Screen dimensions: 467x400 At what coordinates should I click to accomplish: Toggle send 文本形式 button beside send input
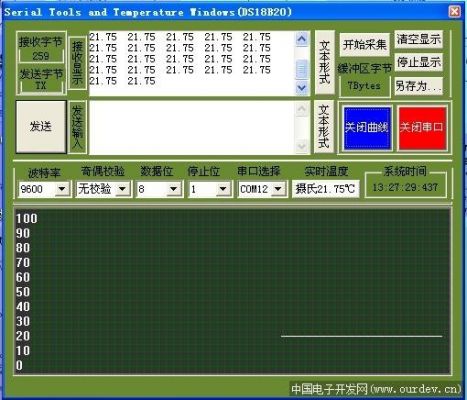click(324, 127)
